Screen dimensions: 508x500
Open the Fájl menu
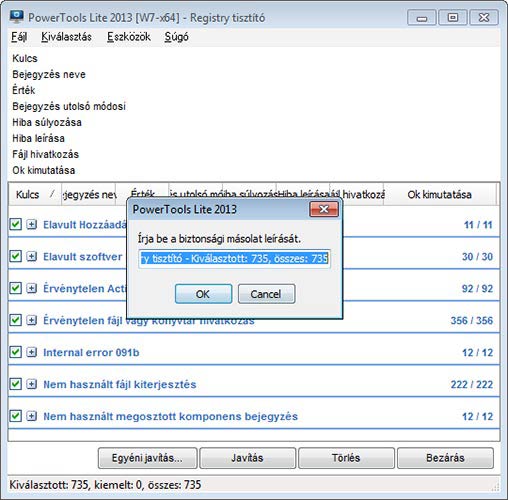pyautogui.click(x=19, y=37)
